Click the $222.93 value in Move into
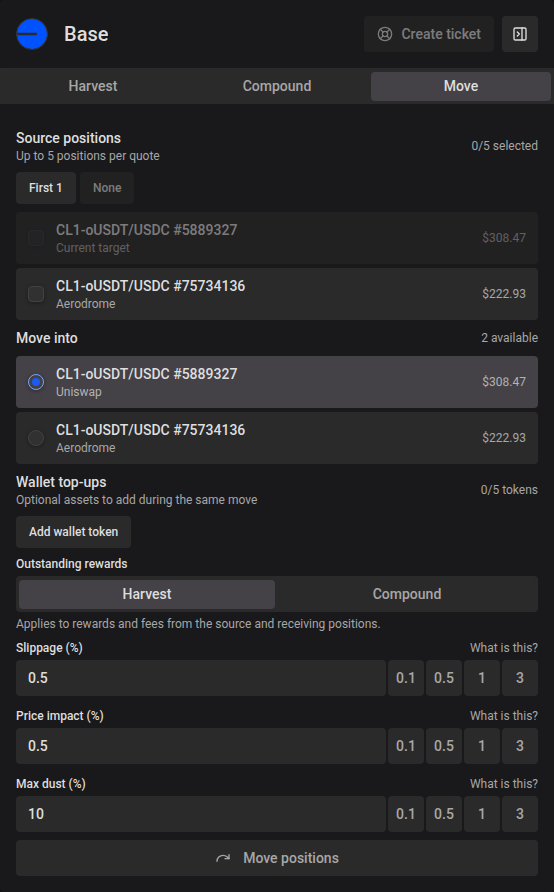 point(504,438)
